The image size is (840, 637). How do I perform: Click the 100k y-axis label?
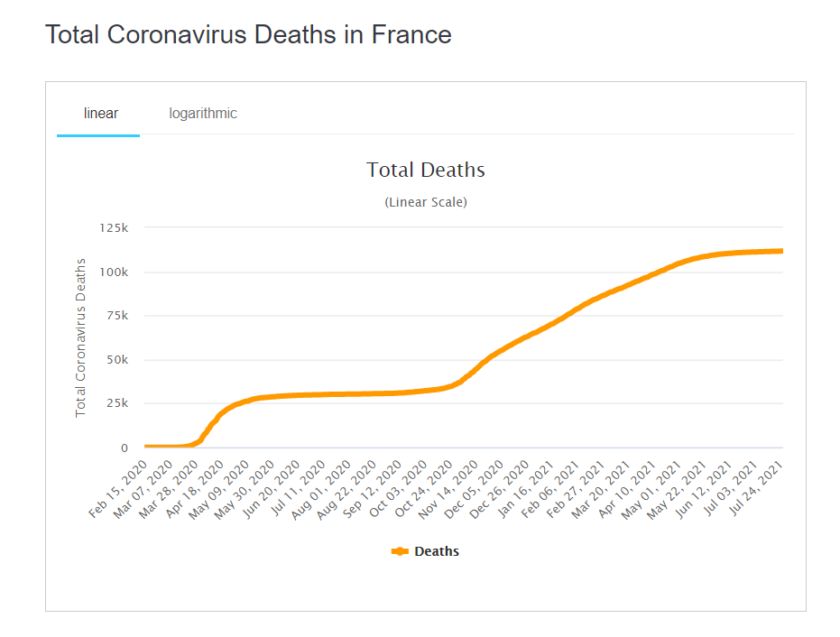coord(114,272)
